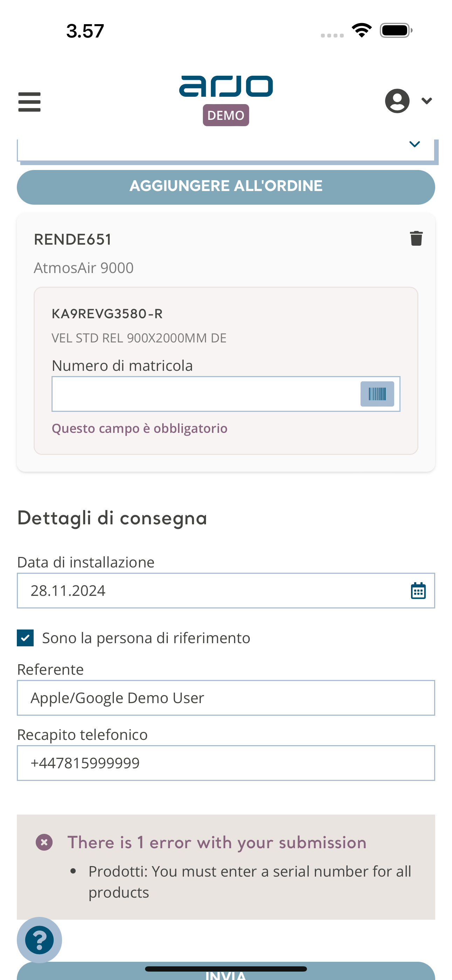Open the help question mark bubble
Viewport: 452px width, 980px height.
[40, 940]
